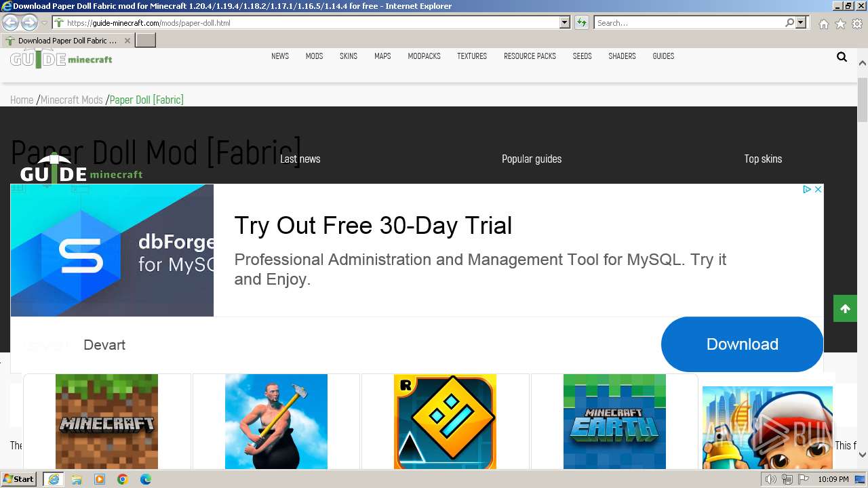Open the media player taskbar icon
The width and height of the screenshot is (868, 488).
click(100, 479)
